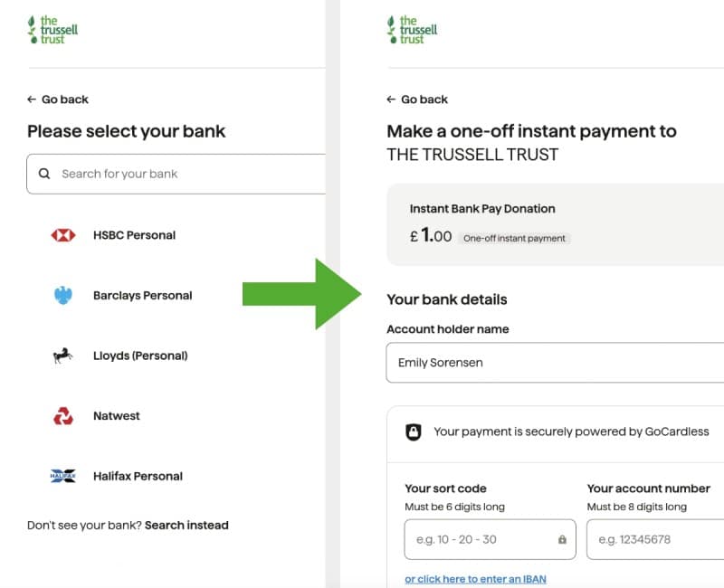The width and height of the screenshot is (724, 588).
Task: Click the Barclays eagle logo icon
Action: point(63,295)
